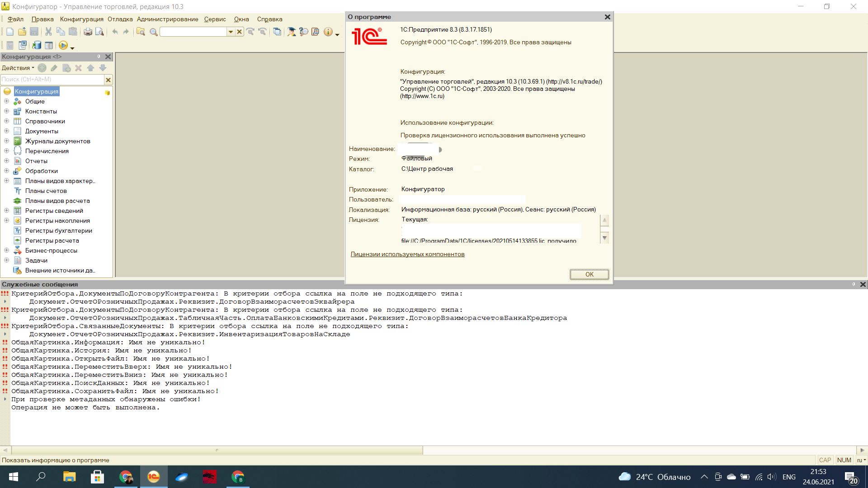
Task: Select Планы счетов tree item
Action: (46, 191)
